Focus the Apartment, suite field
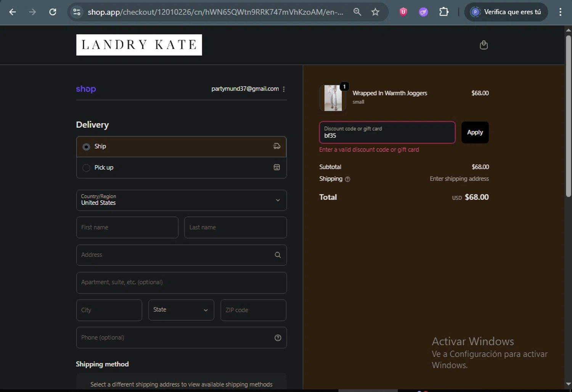The height and width of the screenshot is (392, 572). pyautogui.click(x=182, y=283)
